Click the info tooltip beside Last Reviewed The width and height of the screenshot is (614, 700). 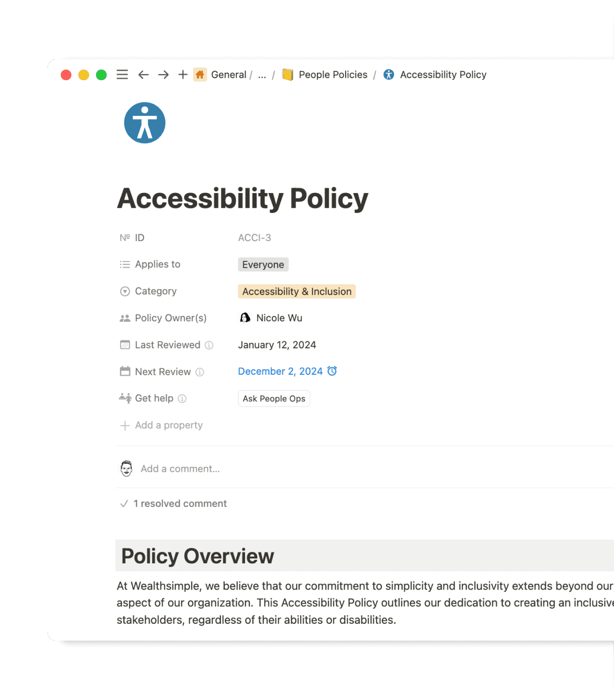pyautogui.click(x=208, y=345)
